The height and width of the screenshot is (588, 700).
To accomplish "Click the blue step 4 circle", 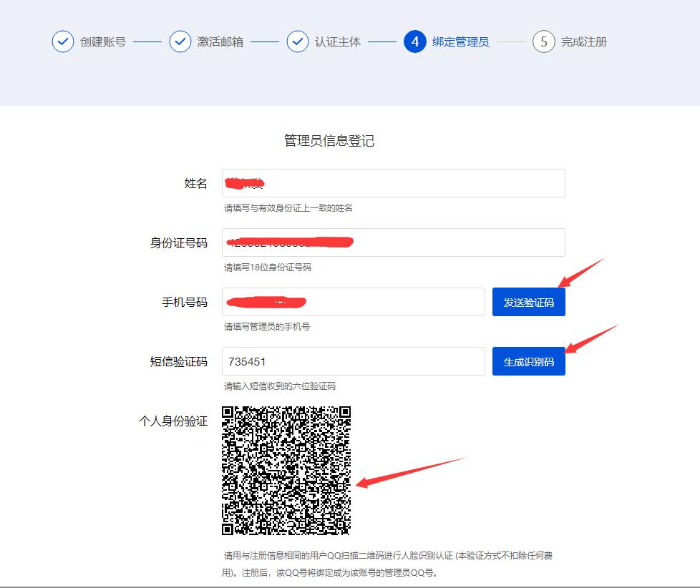I will click(415, 41).
